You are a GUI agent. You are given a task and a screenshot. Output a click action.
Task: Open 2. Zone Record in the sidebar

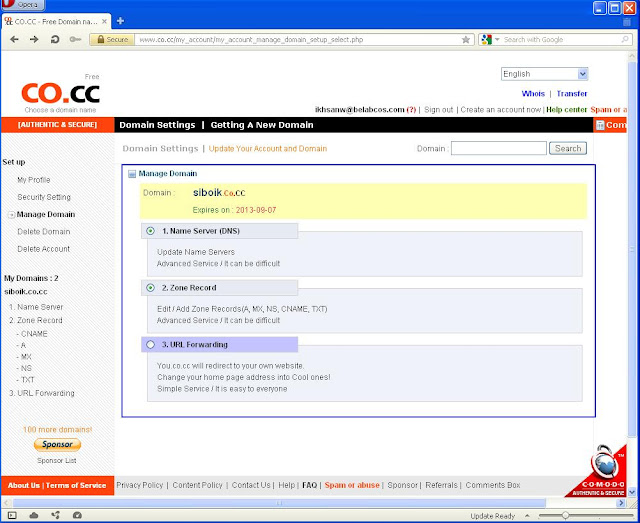tap(36, 320)
